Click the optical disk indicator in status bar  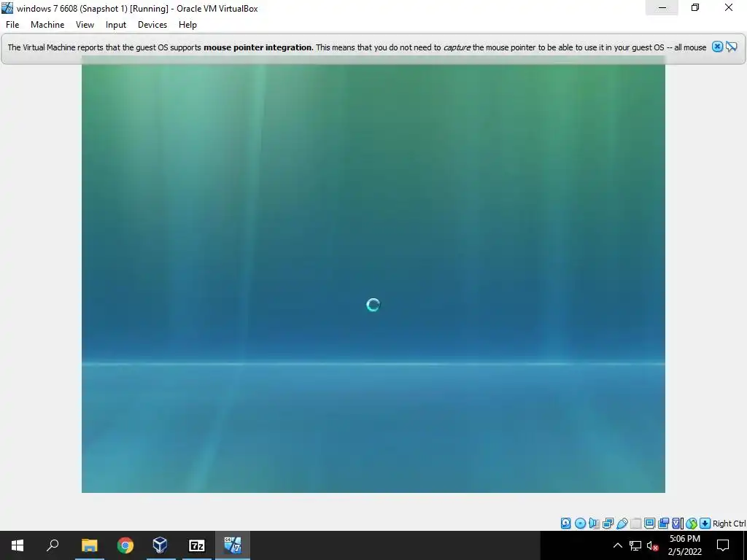coord(580,524)
